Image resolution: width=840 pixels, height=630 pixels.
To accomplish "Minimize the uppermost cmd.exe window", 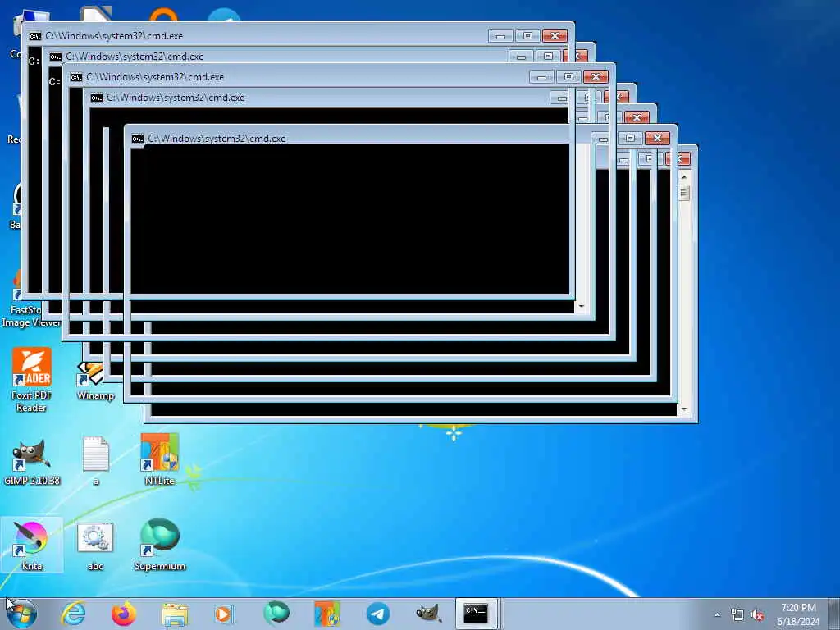I will pos(500,36).
